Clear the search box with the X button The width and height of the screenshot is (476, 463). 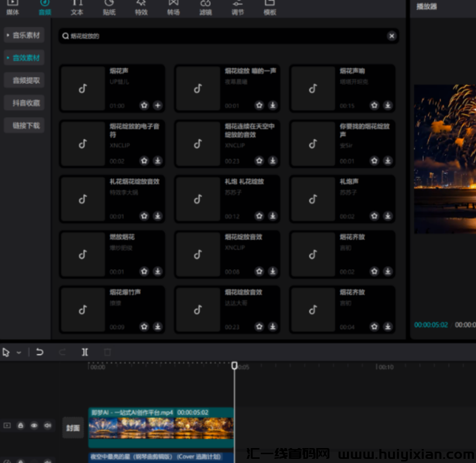391,36
